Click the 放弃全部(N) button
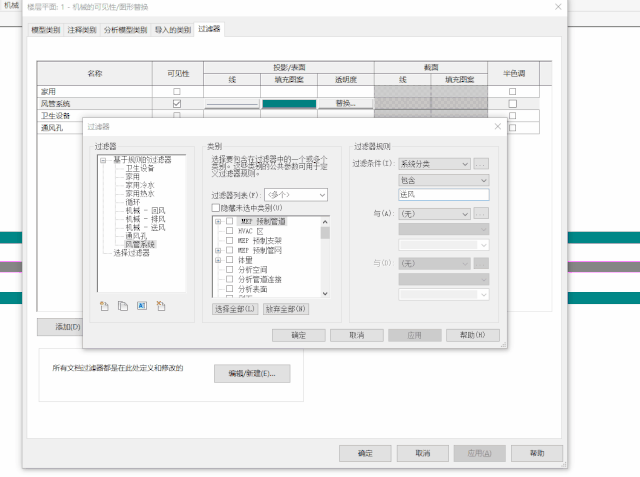The image size is (640, 477). [286, 309]
